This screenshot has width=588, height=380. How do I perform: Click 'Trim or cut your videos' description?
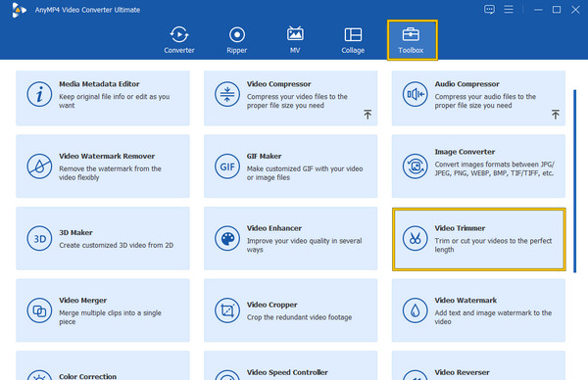pos(493,245)
